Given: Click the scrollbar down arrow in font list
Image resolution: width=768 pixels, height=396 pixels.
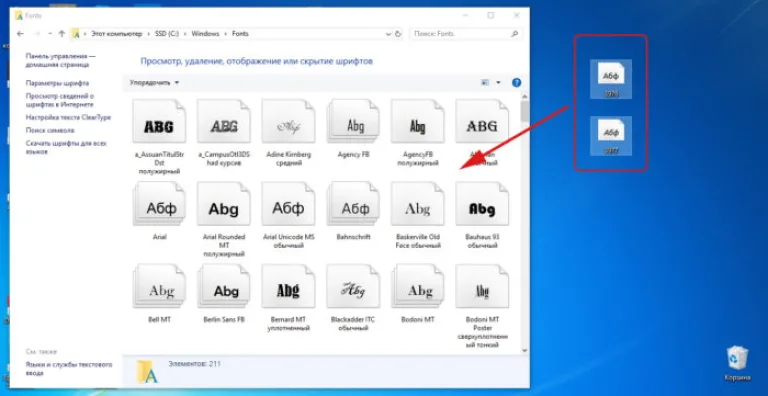Looking at the screenshot, I should click(x=525, y=350).
